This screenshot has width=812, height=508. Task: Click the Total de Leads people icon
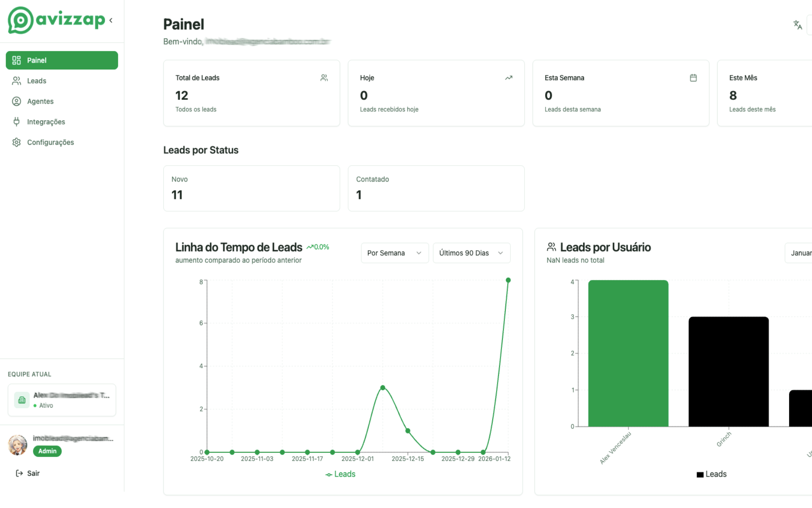tap(324, 77)
